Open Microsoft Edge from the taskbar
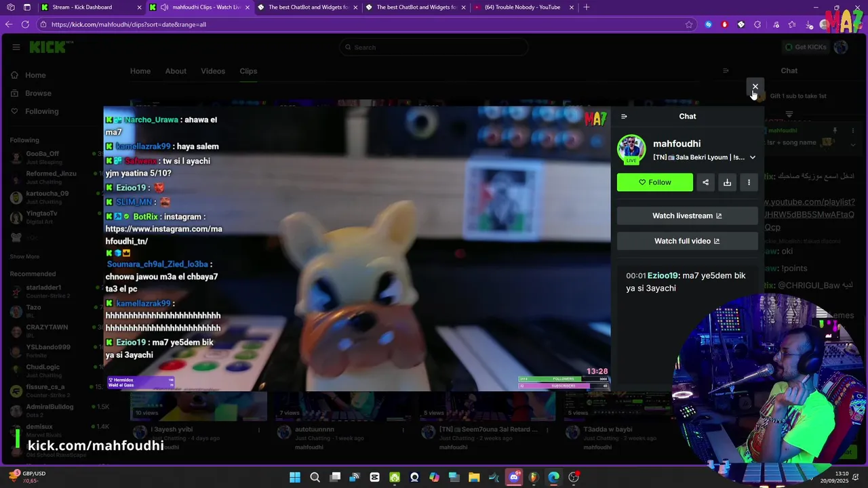868x488 pixels. coord(554,477)
